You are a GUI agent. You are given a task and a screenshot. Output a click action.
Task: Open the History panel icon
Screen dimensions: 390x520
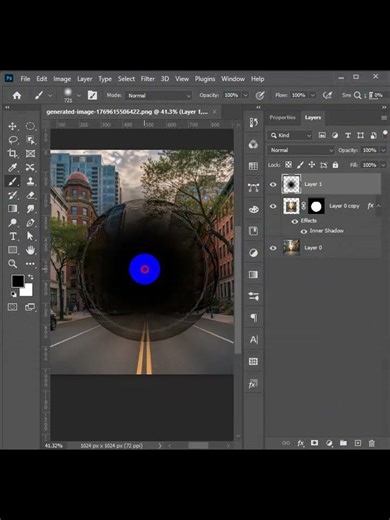pyautogui.click(x=253, y=123)
